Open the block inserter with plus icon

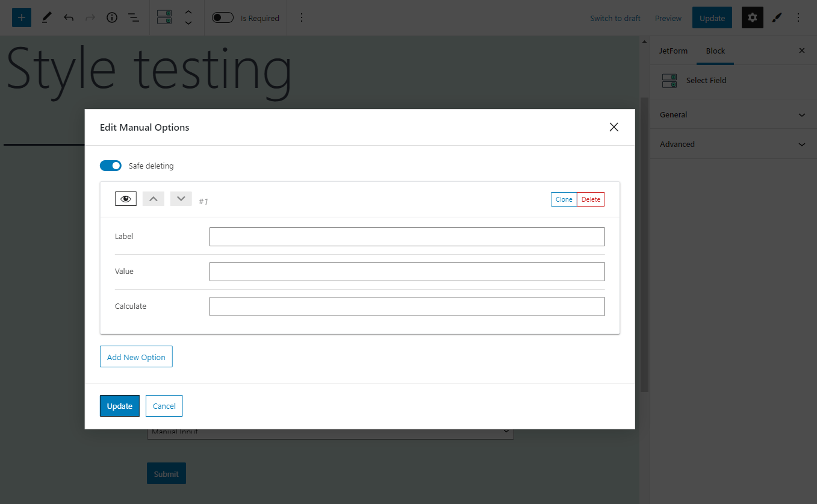21,17
